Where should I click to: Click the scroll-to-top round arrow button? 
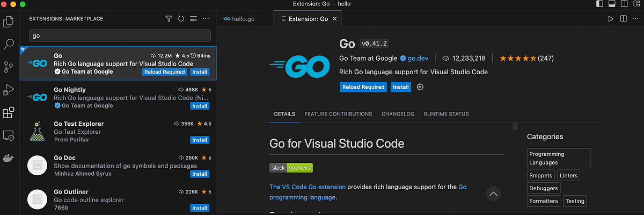494,193
